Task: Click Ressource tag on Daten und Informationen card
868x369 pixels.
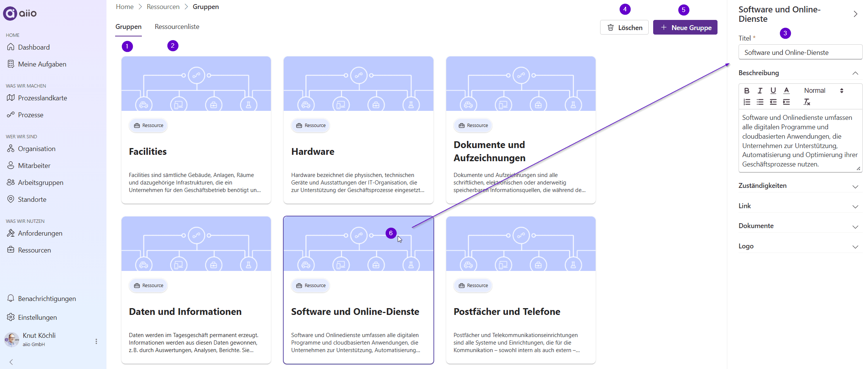Action: (148, 286)
